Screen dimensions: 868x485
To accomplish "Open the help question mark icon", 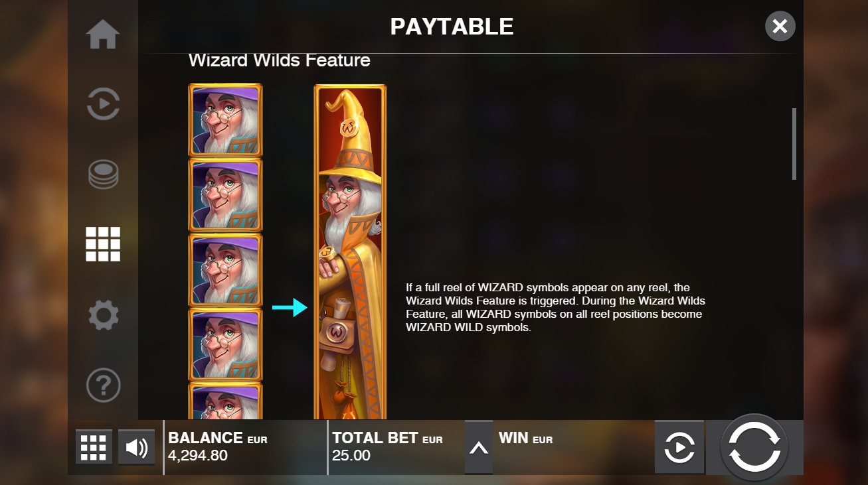I will pyautogui.click(x=103, y=385).
